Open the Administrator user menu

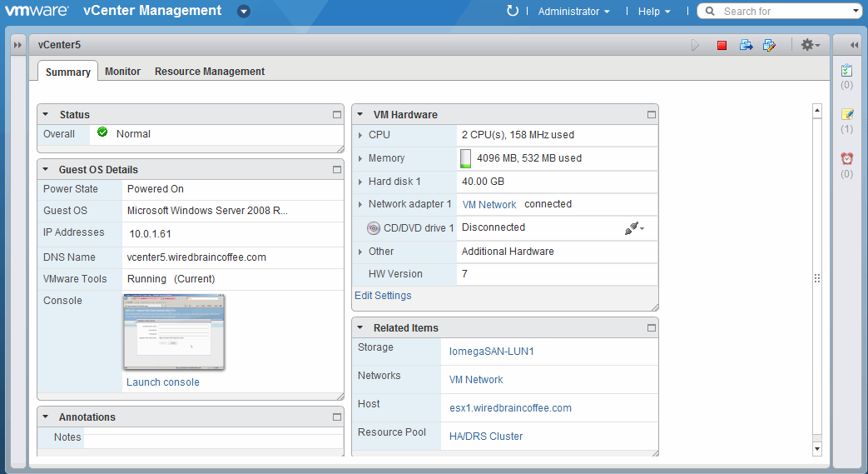pyautogui.click(x=573, y=11)
